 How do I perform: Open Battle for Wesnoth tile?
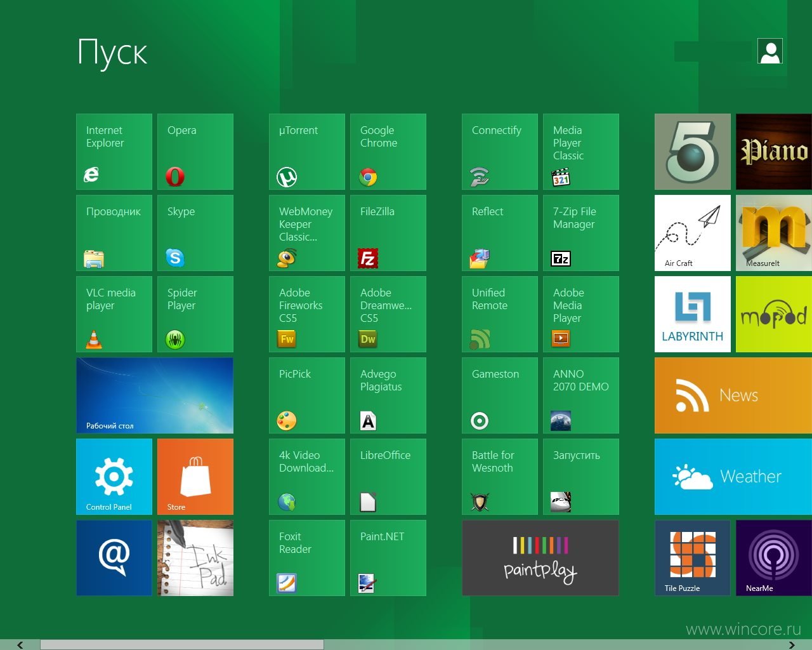pyautogui.click(x=500, y=477)
